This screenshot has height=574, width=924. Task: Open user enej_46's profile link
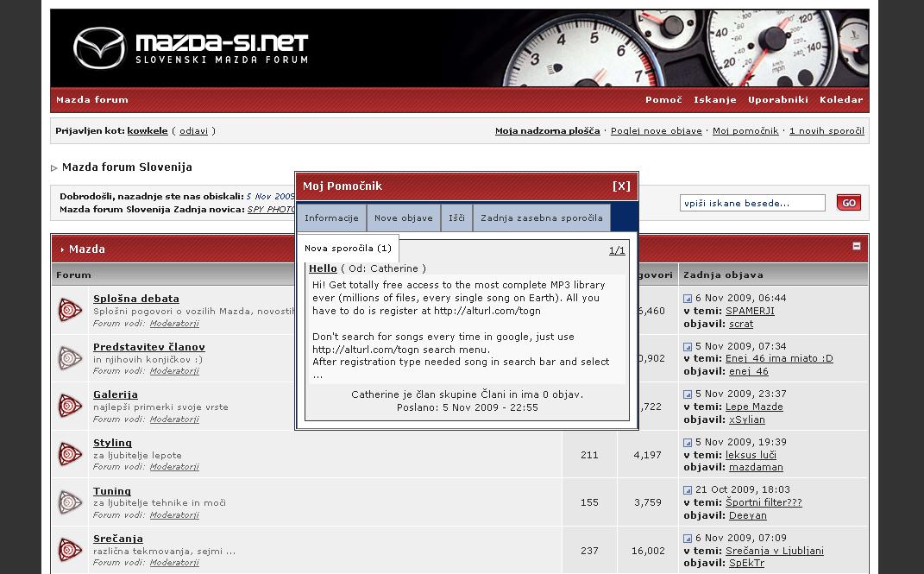[x=748, y=372]
